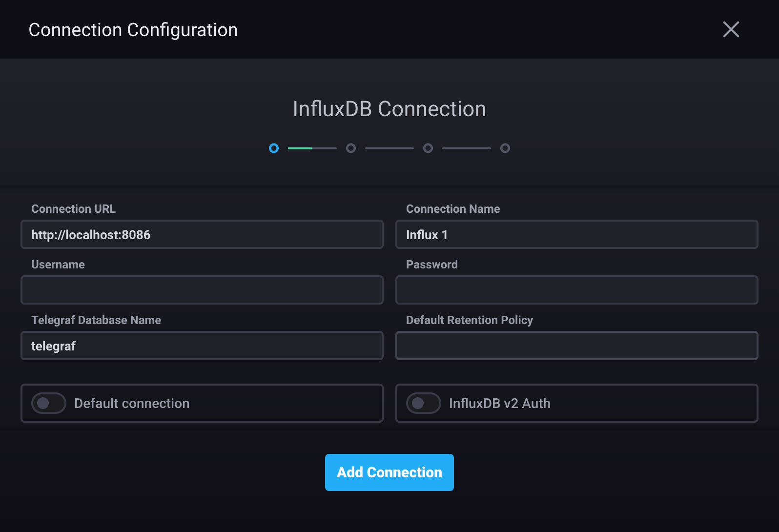This screenshot has width=779, height=532.
Task: Close the Connection Configuration dialog
Action: coord(731,29)
